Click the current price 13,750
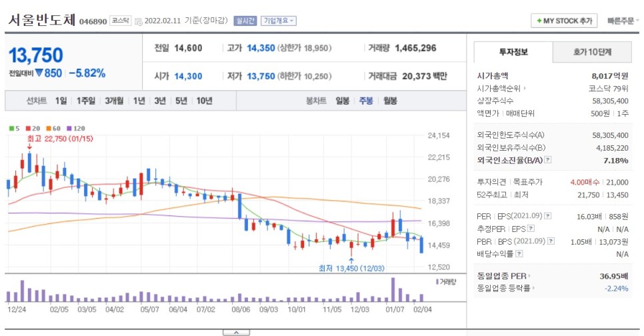 (x=36, y=55)
